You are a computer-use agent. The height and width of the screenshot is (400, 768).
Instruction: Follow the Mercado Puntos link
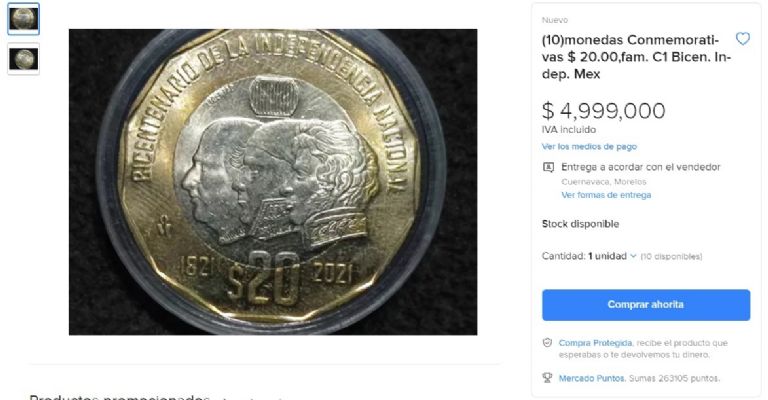point(592,378)
